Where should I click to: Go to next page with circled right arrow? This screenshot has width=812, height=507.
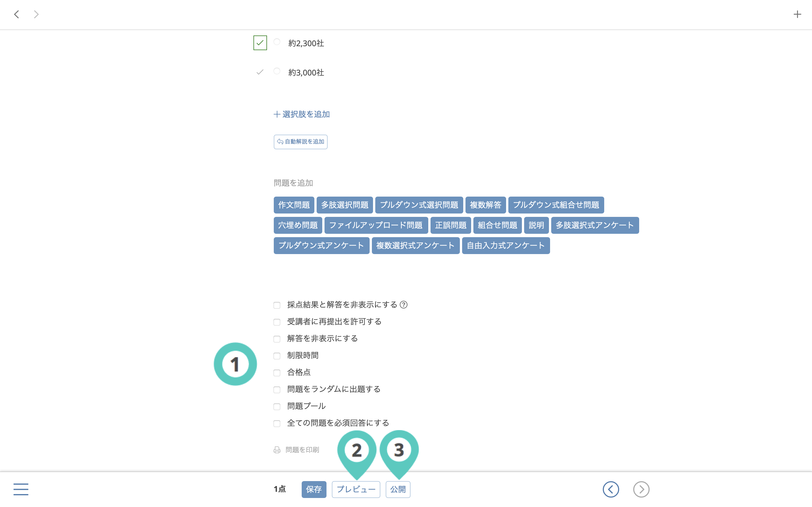point(641,489)
